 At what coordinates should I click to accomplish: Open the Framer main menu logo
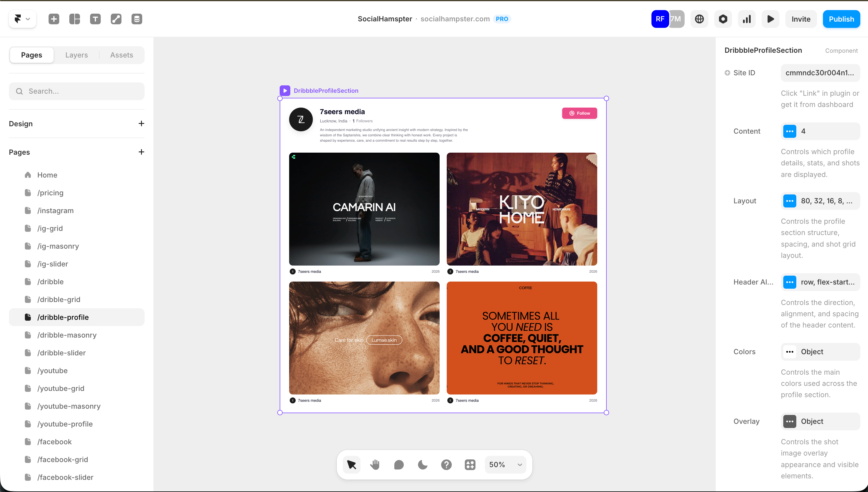click(x=22, y=19)
